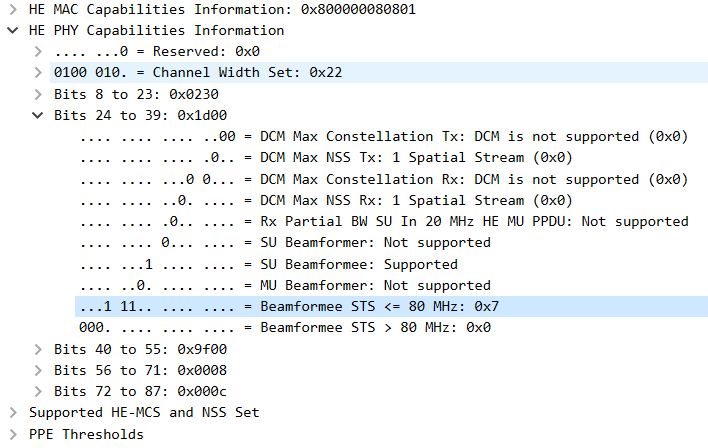Collapse Bits 24 to 39 section
Image resolution: width=708 pixels, height=448 pixels.
tap(38, 115)
